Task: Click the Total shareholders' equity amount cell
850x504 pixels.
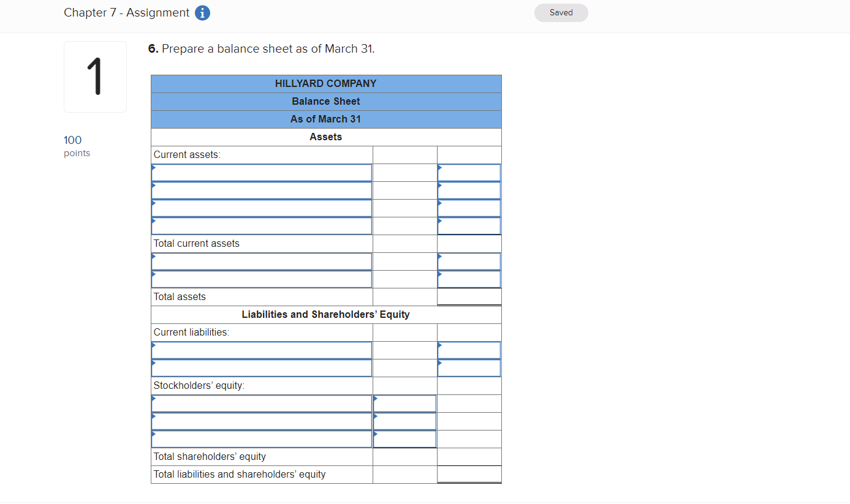Action: click(469, 456)
